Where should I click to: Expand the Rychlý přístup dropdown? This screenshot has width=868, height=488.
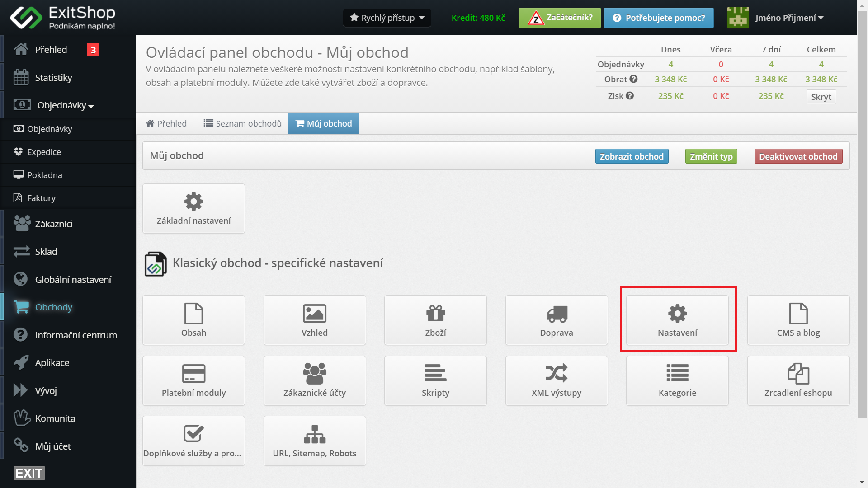387,18
